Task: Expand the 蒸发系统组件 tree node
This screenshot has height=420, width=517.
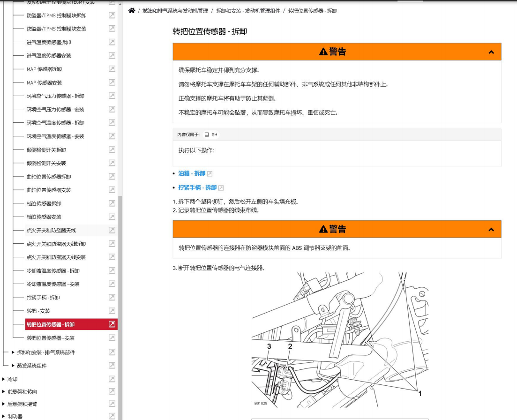Action: (x=13, y=366)
